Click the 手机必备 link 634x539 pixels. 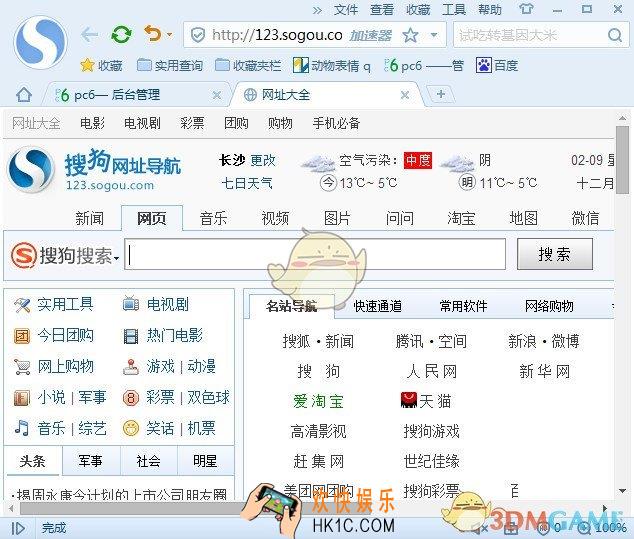336,123
